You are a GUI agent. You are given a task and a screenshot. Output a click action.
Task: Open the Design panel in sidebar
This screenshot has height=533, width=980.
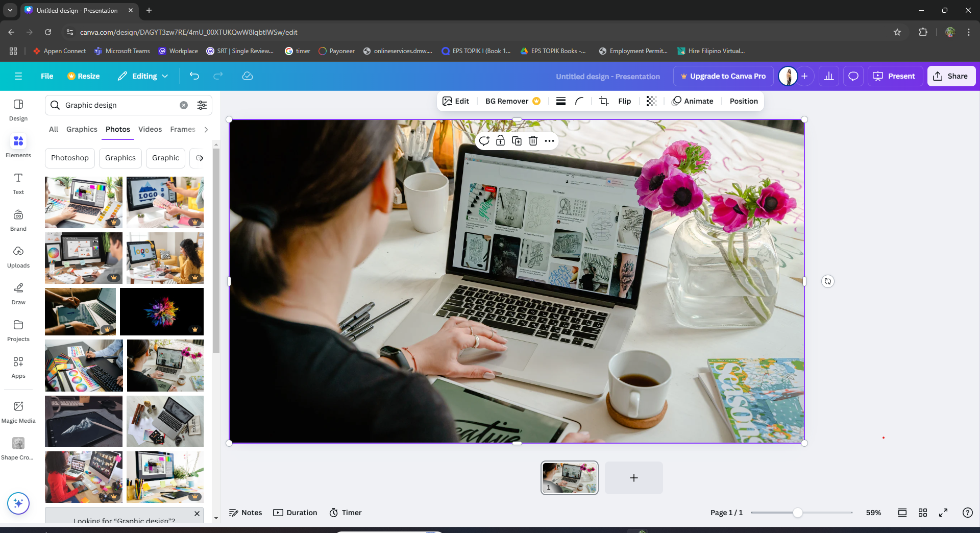(x=18, y=110)
